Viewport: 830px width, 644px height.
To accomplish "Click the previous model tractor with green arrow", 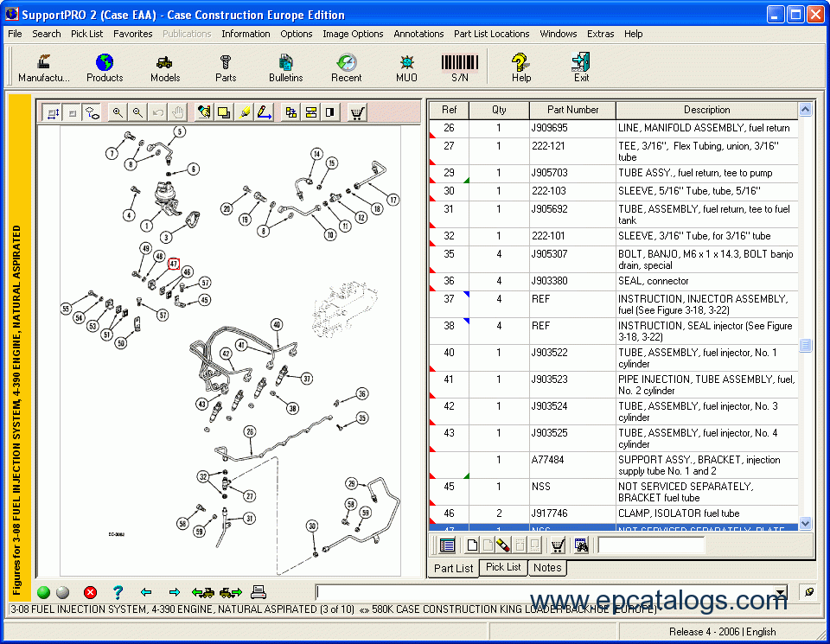I will coord(202,592).
